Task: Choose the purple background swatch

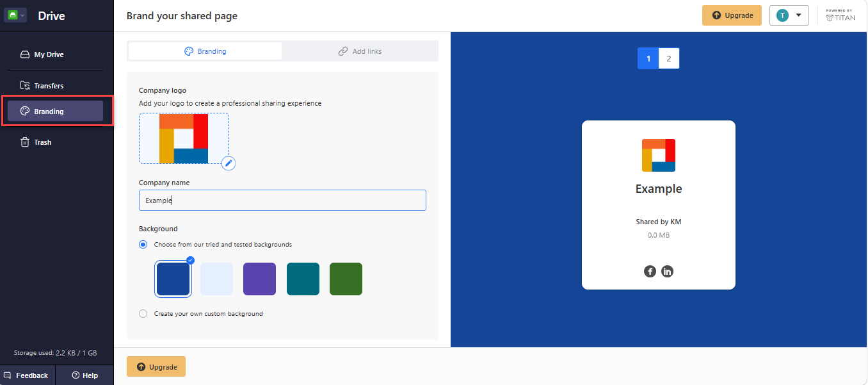Action: click(x=260, y=279)
